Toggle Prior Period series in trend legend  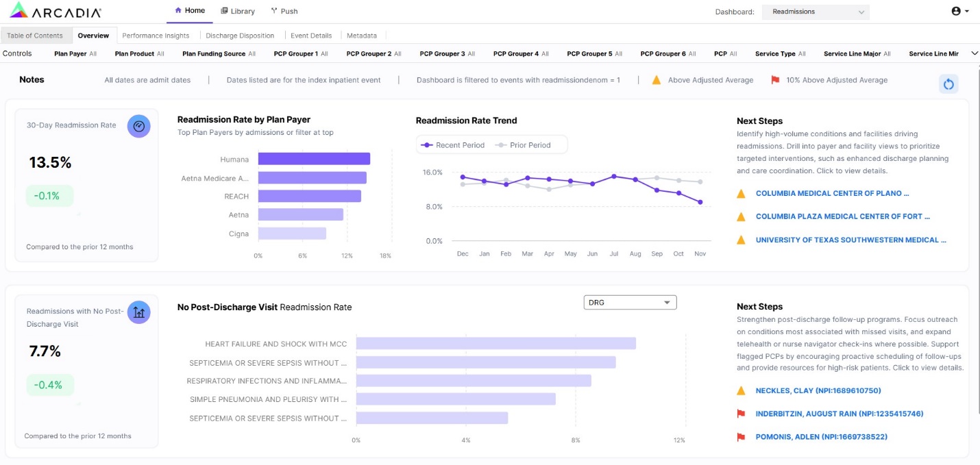tap(524, 145)
